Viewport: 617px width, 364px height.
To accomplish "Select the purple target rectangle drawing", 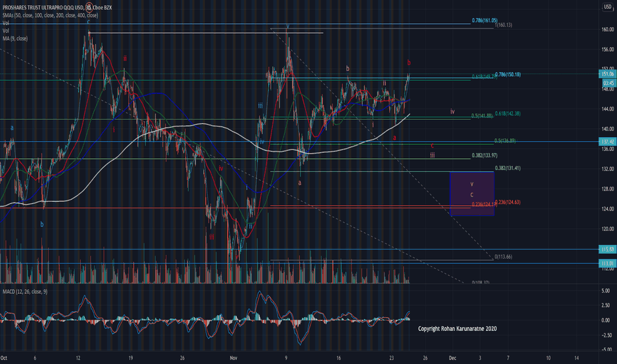I will point(472,194).
